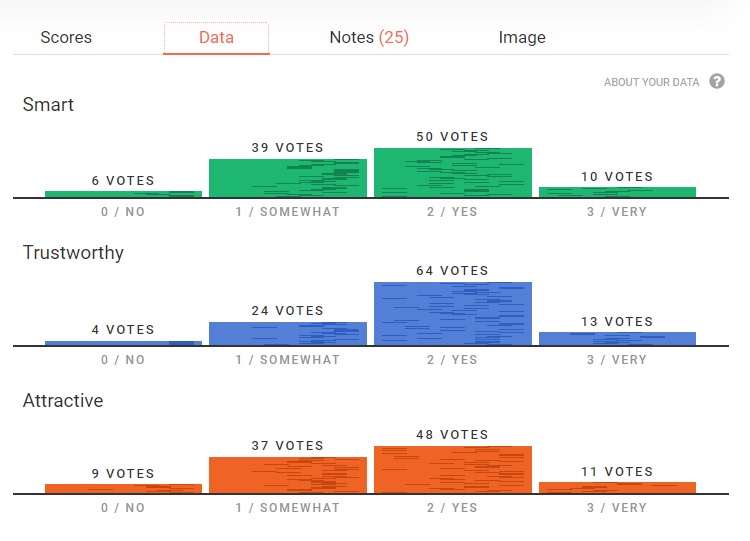Click the Smart 50 votes green bar
750x541 pixels.
(453, 173)
